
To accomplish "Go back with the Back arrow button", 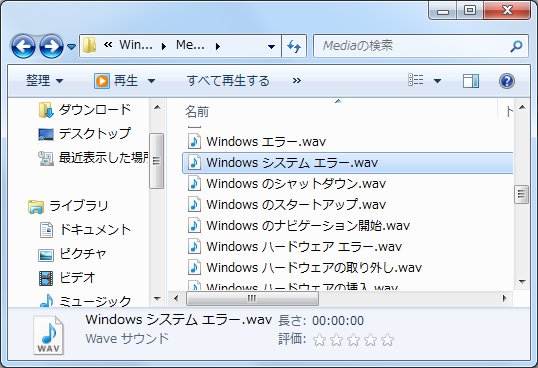I will (x=23, y=46).
